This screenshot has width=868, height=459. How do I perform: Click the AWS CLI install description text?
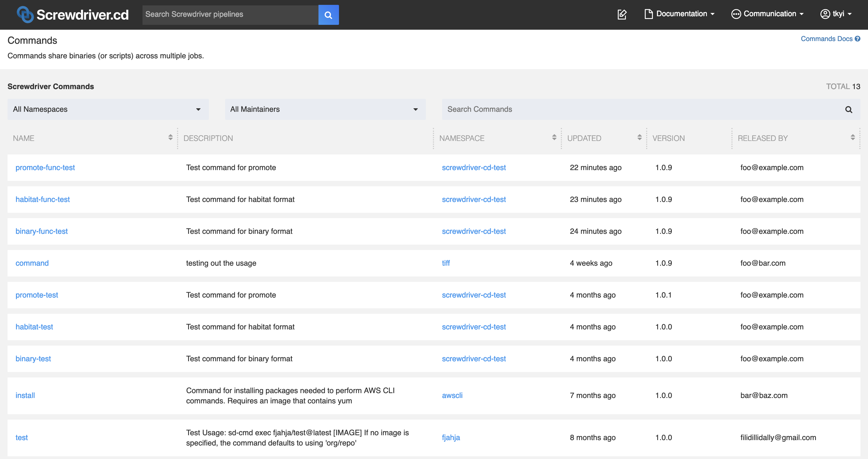(290, 396)
